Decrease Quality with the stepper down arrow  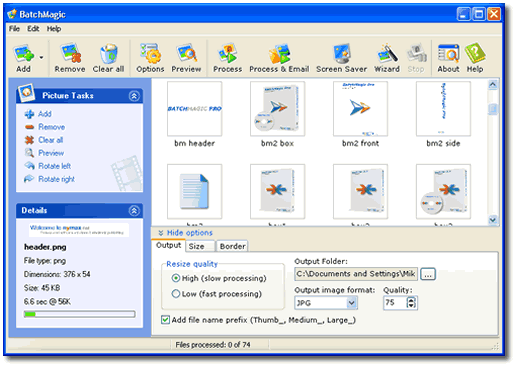click(x=411, y=305)
